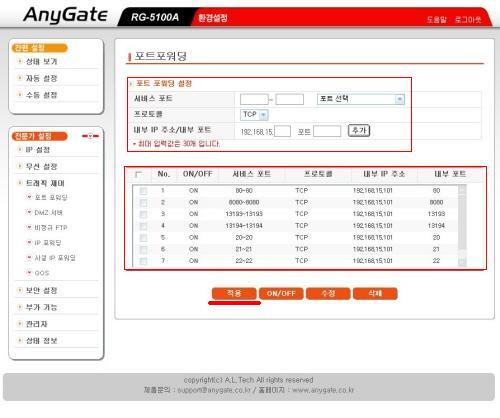
Task: Click the internal port input field
Action: (327, 131)
